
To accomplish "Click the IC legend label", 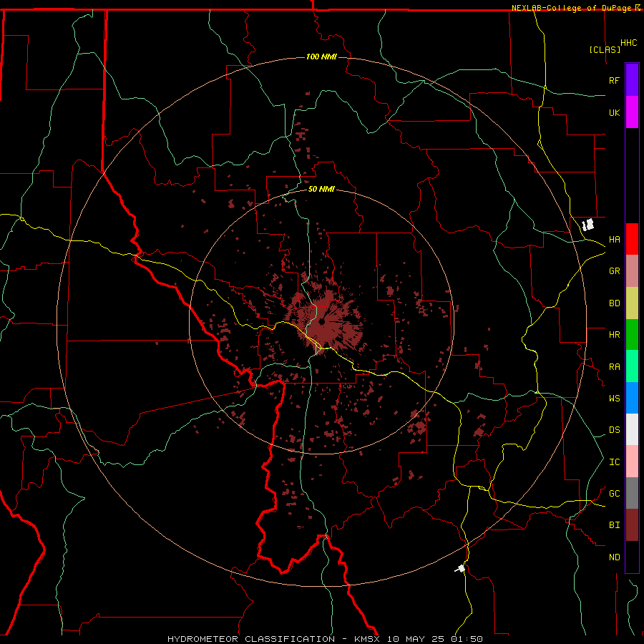I will 615,462.
